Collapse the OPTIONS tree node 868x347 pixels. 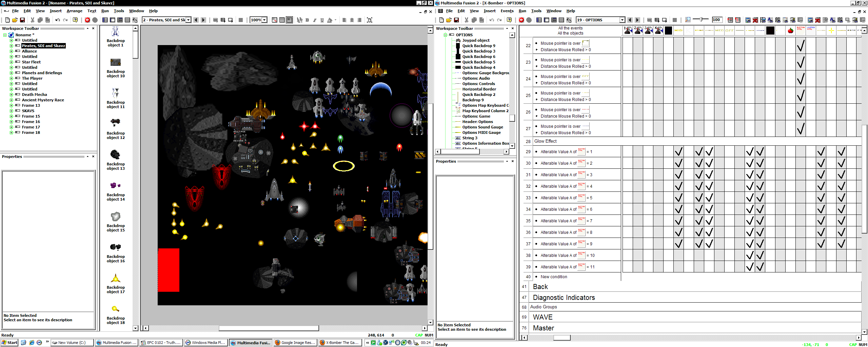coord(446,35)
